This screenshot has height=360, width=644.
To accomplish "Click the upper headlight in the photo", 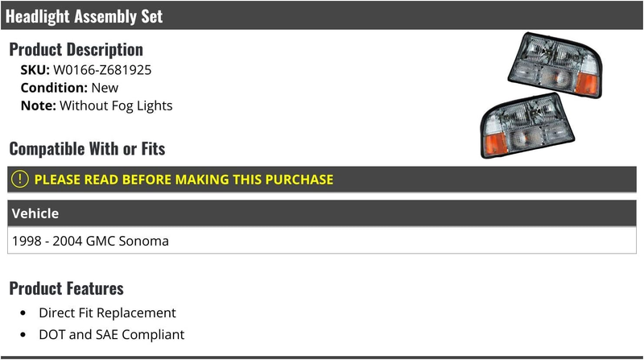I will click(555, 65).
